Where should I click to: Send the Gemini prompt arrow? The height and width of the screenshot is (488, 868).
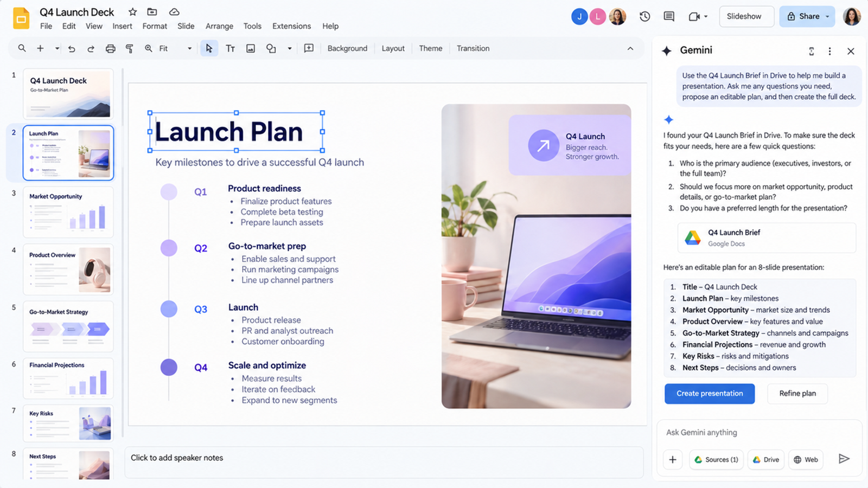844,459
